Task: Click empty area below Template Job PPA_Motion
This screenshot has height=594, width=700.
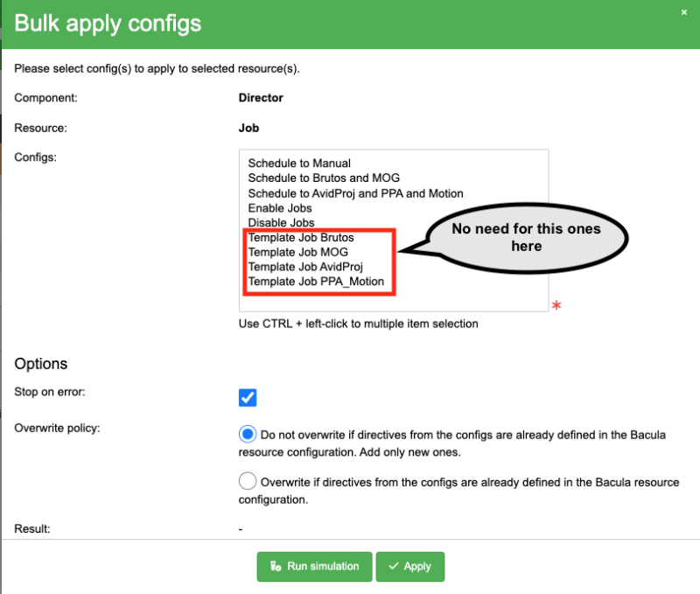Action: [394, 303]
